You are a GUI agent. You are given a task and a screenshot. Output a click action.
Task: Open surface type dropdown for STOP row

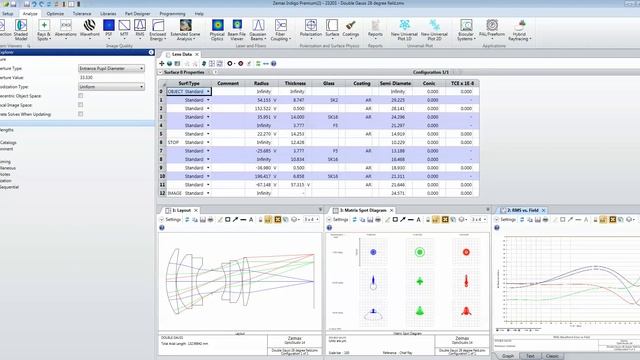(x=208, y=142)
